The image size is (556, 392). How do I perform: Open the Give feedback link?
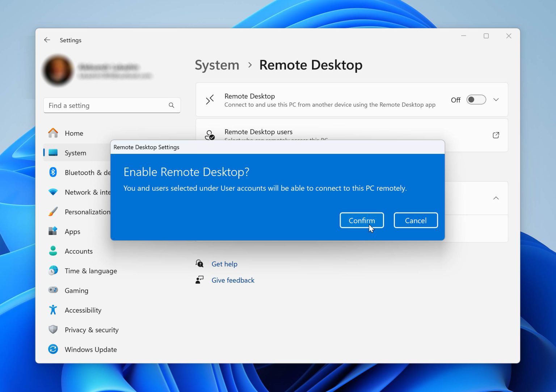tap(233, 280)
